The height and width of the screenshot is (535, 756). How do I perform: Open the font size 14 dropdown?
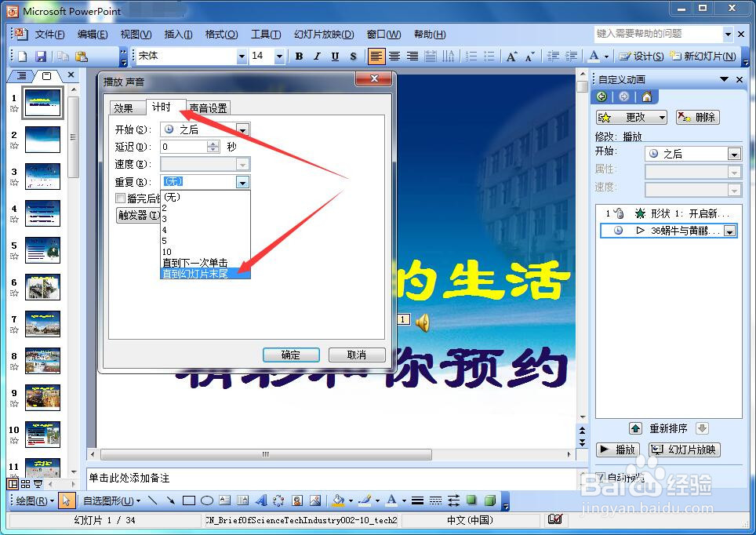point(279,56)
